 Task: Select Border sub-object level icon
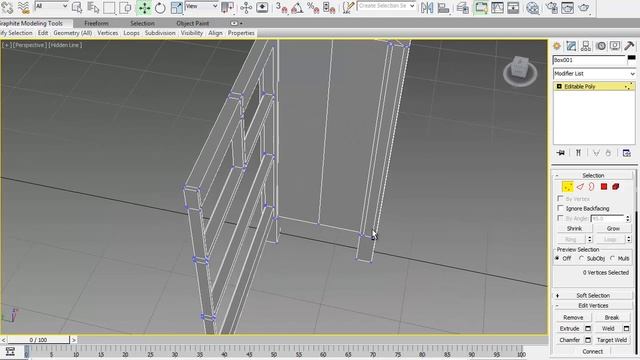tap(591, 187)
